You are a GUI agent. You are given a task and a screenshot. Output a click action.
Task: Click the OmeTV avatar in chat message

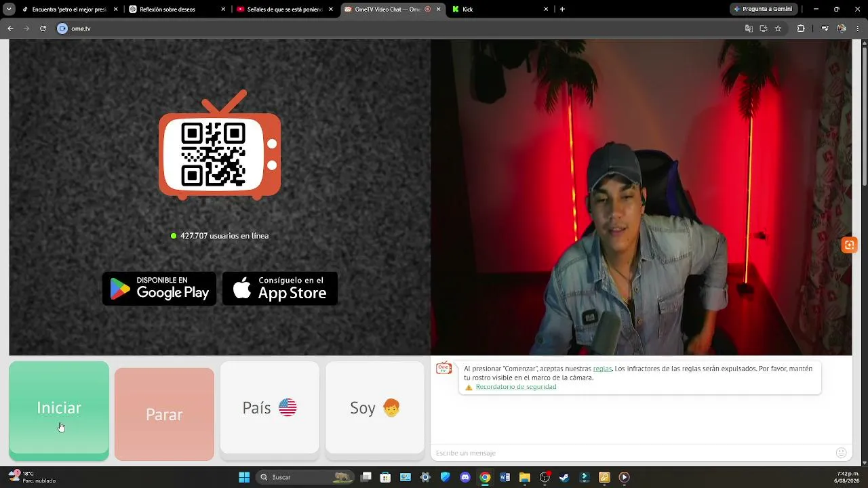(x=443, y=369)
